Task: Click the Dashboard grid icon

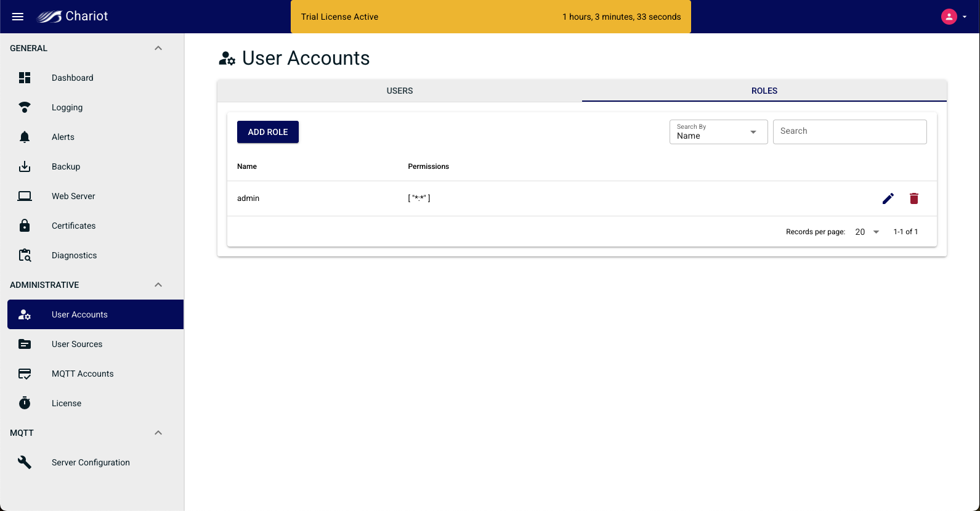Action: coord(25,78)
